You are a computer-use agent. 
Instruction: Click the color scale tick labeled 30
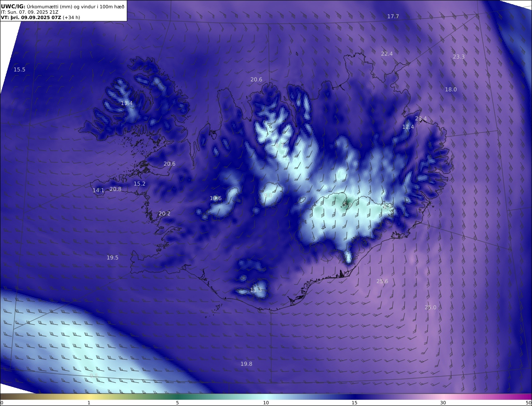443,403
